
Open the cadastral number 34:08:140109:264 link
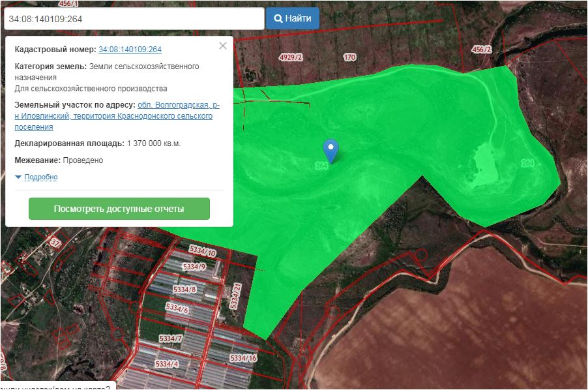tap(130, 50)
